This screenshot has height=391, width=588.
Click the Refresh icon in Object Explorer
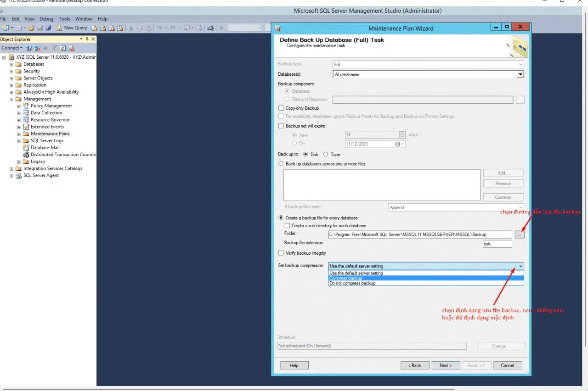coord(62,48)
